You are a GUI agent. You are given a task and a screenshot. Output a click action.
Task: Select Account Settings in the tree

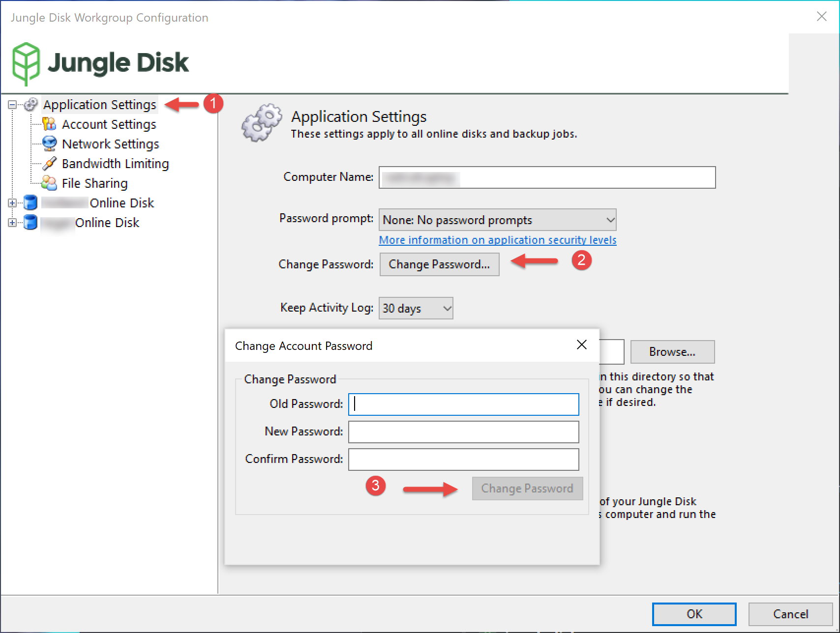109,124
